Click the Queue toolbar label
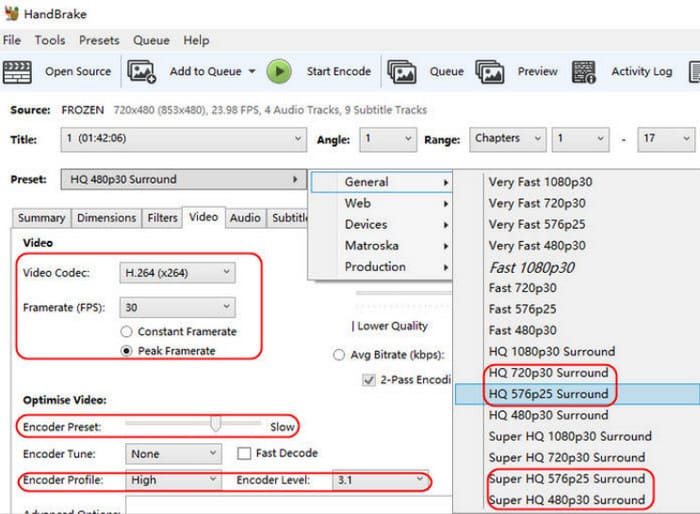Image resolution: width=700 pixels, height=514 pixels. [446, 71]
